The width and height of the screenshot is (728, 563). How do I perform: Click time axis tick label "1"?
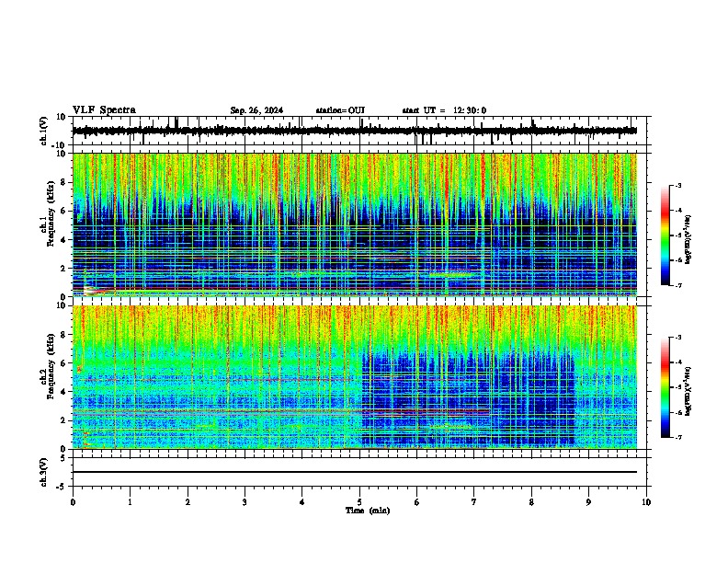pyautogui.click(x=131, y=502)
